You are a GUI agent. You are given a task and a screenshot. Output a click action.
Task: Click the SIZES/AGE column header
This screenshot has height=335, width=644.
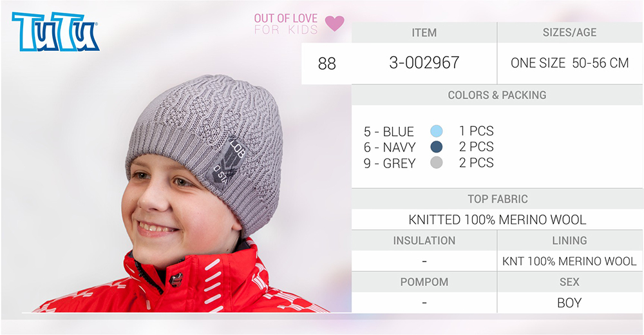(x=570, y=32)
